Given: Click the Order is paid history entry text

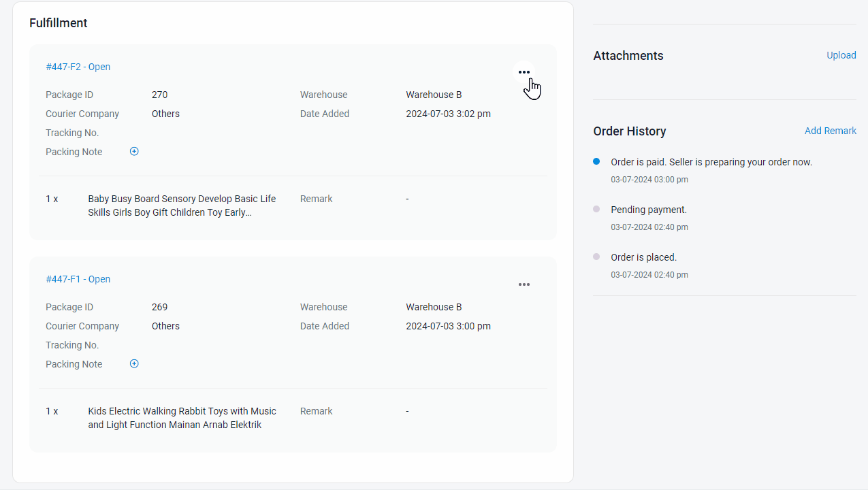Looking at the screenshot, I should point(711,162).
